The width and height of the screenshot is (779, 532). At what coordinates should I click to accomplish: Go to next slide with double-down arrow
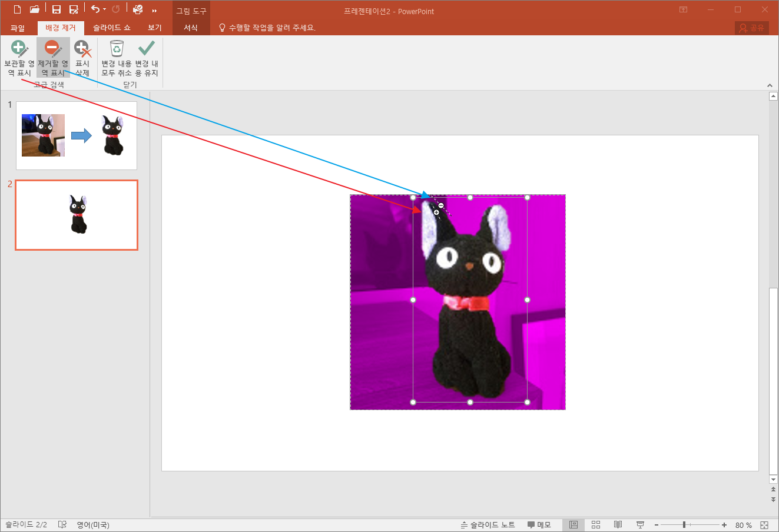pos(773,499)
